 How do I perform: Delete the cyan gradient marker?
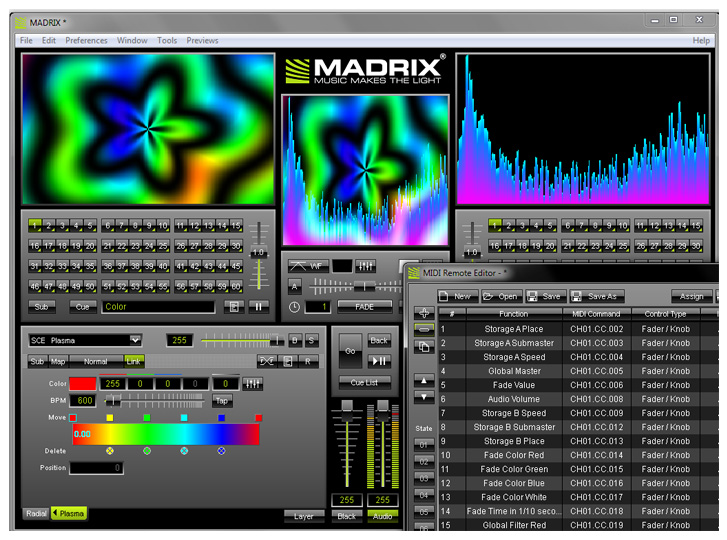click(184, 451)
